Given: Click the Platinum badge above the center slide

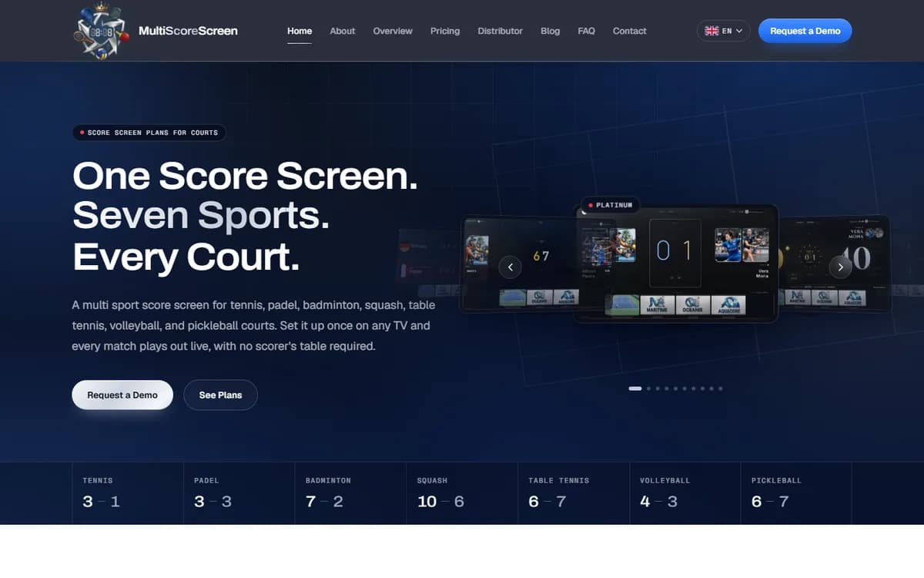Looking at the screenshot, I should [611, 205].
